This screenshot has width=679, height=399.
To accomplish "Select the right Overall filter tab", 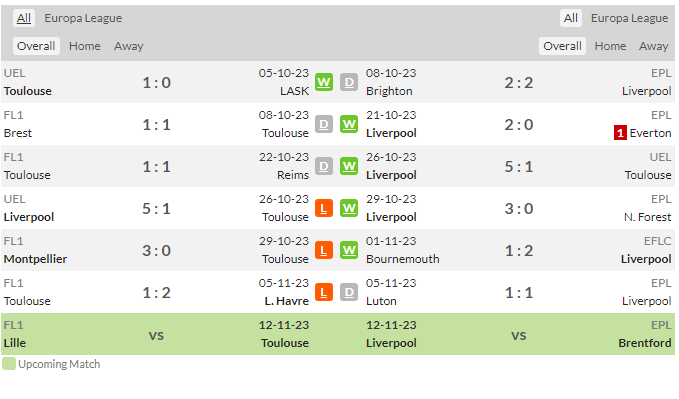I will click(562, 46).
